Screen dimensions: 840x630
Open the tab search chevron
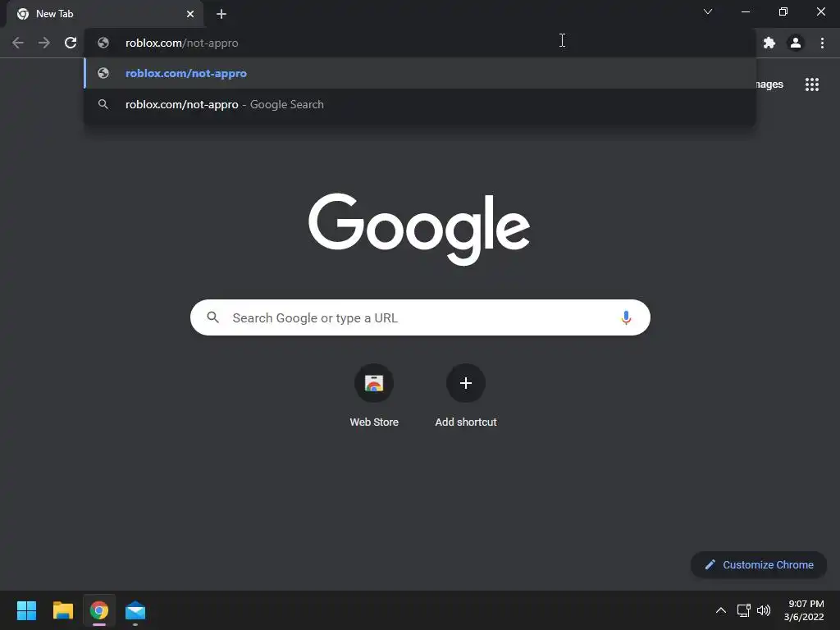click(708, 11)
